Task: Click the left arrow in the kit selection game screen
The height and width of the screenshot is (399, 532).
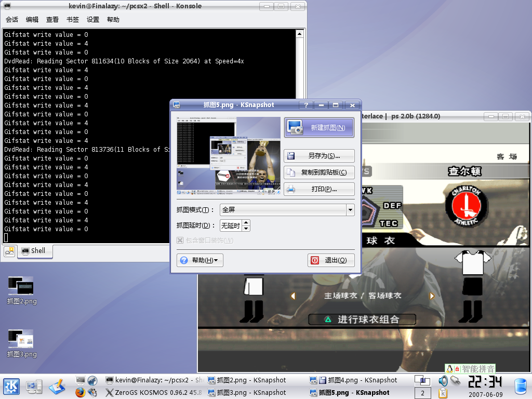Action: (x=293, y=296)
